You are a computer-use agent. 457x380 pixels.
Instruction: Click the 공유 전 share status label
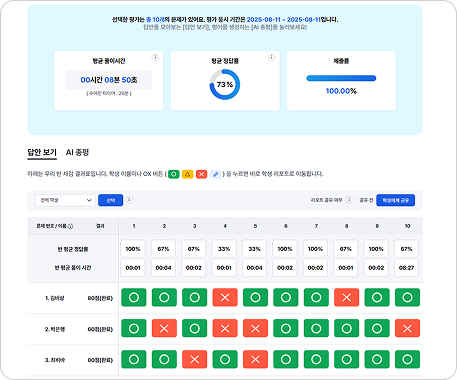[366, 200]
